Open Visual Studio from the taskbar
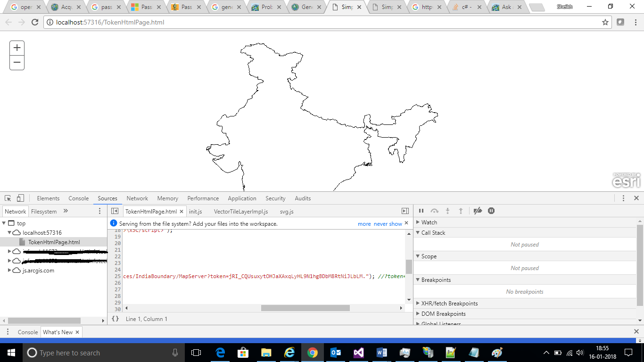 click(x=359, y=353)
